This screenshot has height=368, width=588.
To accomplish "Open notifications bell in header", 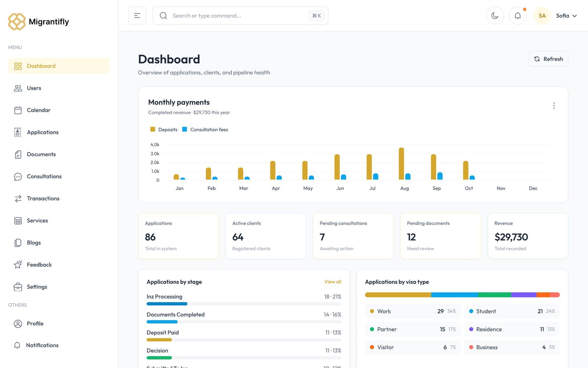I will [517, 15].
